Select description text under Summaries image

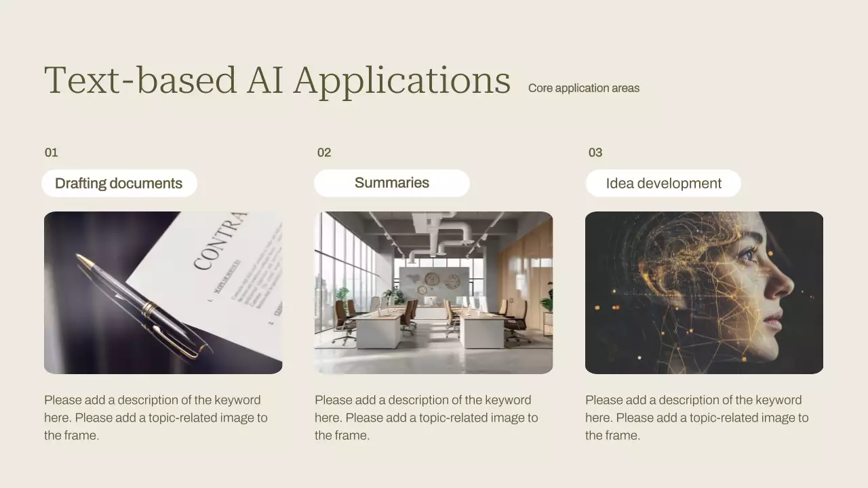coord(427,418)
